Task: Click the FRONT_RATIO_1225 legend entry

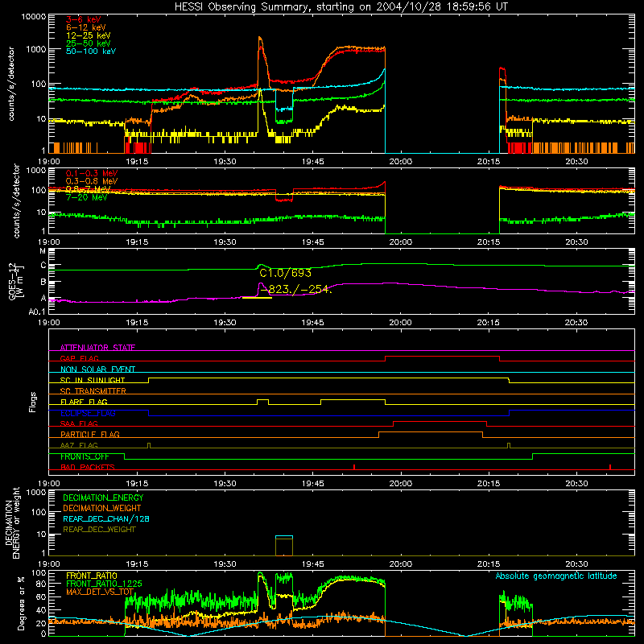Action: click(104, 584)
